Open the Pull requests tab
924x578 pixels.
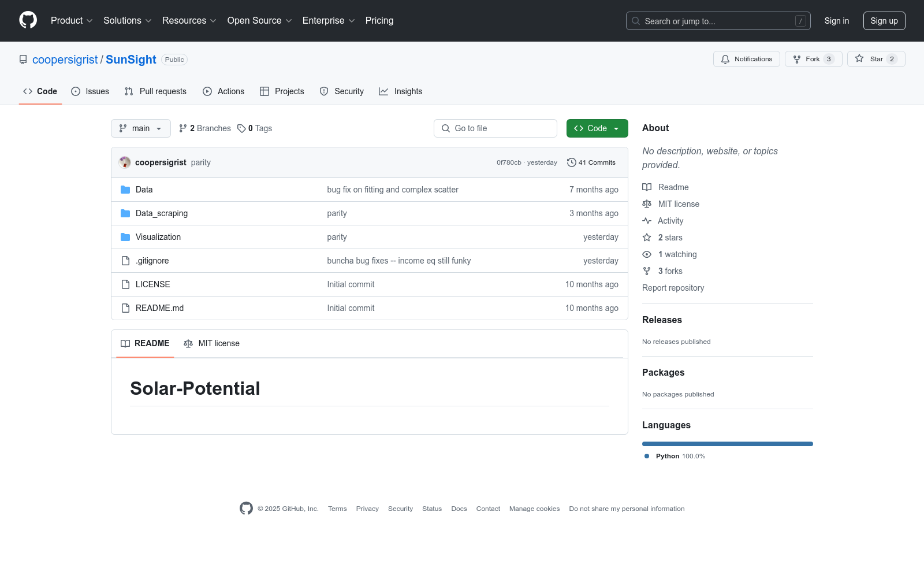click(155, 91)
